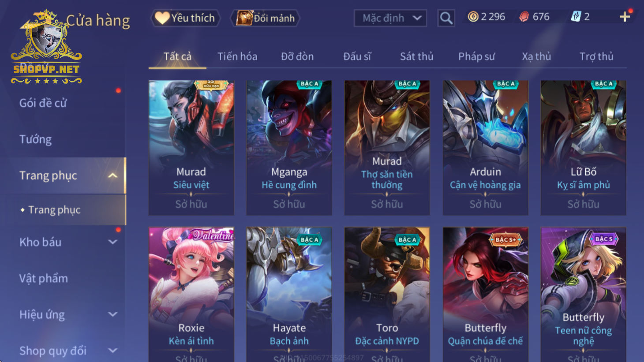Image resolution: width=644 pixels, height=362 pixels.
Task: Open Đổi mảnh fragment exchange chest
Action: (266, 18)
